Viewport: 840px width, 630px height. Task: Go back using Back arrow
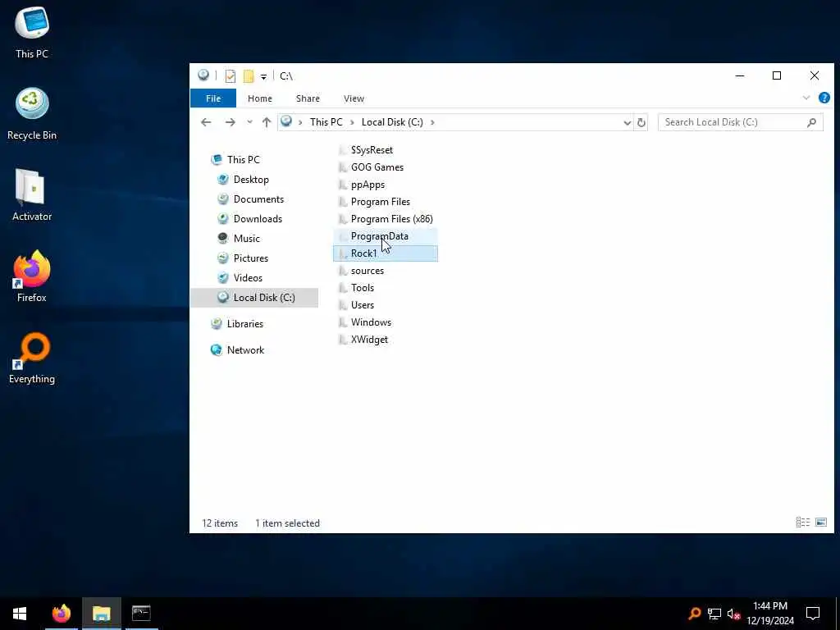[206, 122]
